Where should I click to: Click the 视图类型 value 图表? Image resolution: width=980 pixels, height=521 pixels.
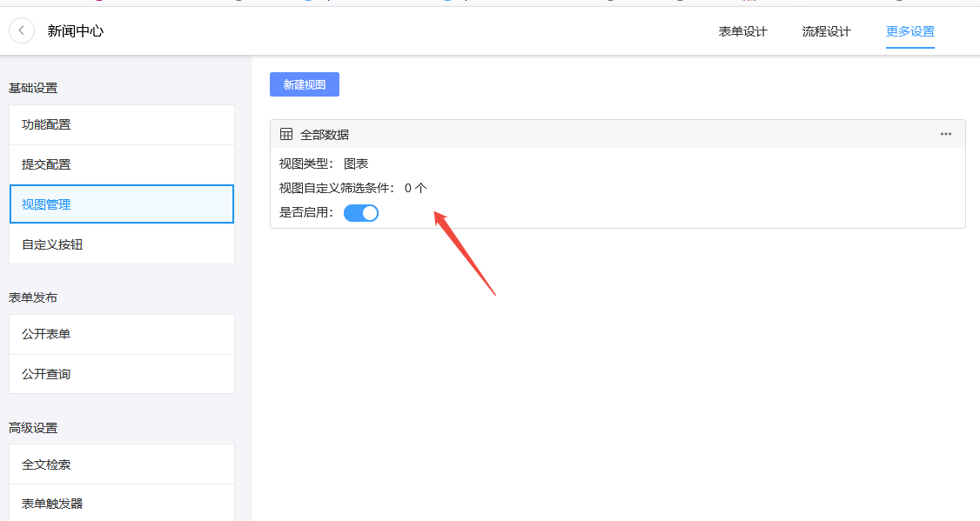(356, 164)
